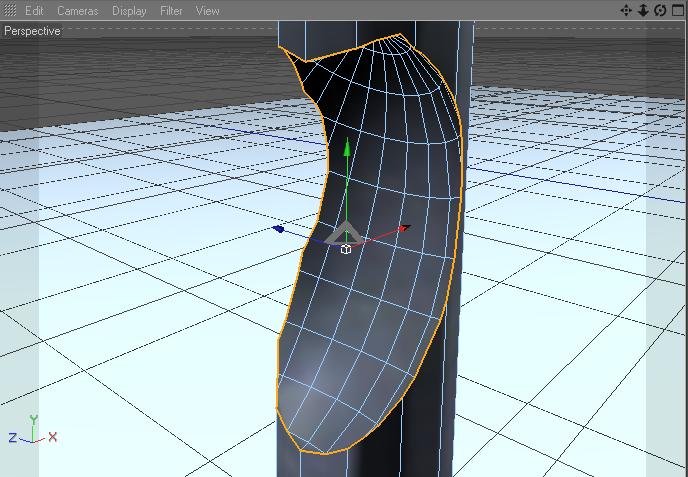The width and height of the screenshot is (688, 477).
Task: Click the rotate camera icon
Action: tap(660, 10)
